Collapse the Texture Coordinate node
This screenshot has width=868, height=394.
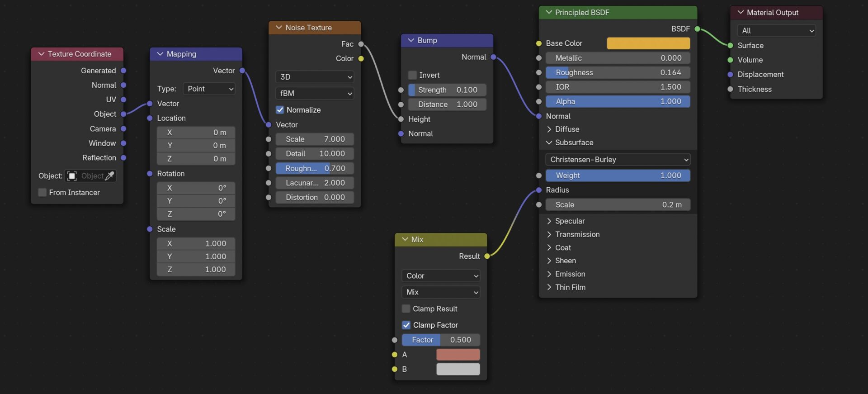tap(41, 54)
